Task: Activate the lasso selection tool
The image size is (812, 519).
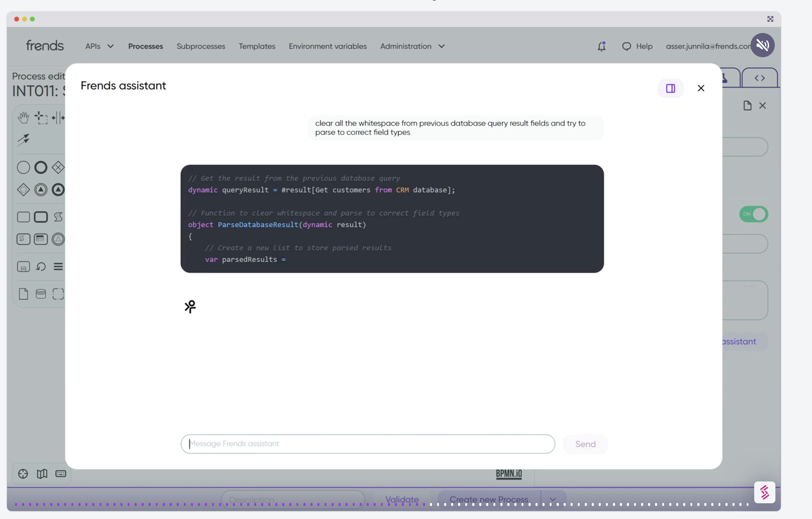Action: (x=41, y=118)
